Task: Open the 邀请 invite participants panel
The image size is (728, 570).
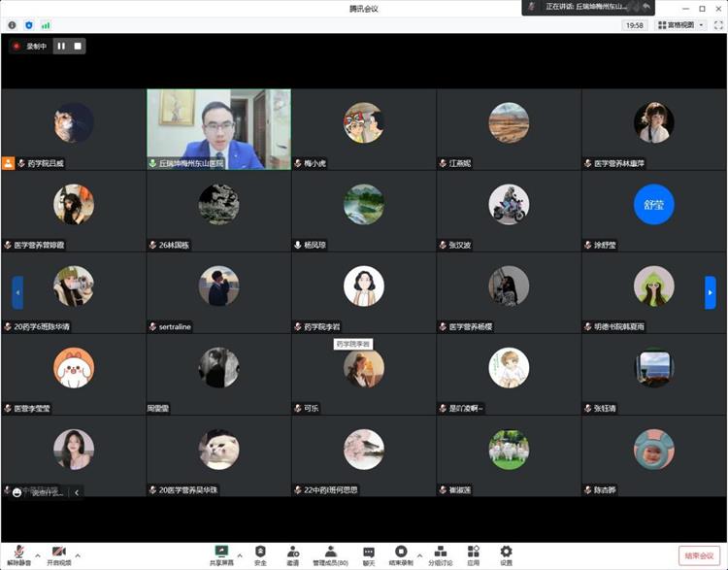Action: pyautogui.click(x=293, y=555)
